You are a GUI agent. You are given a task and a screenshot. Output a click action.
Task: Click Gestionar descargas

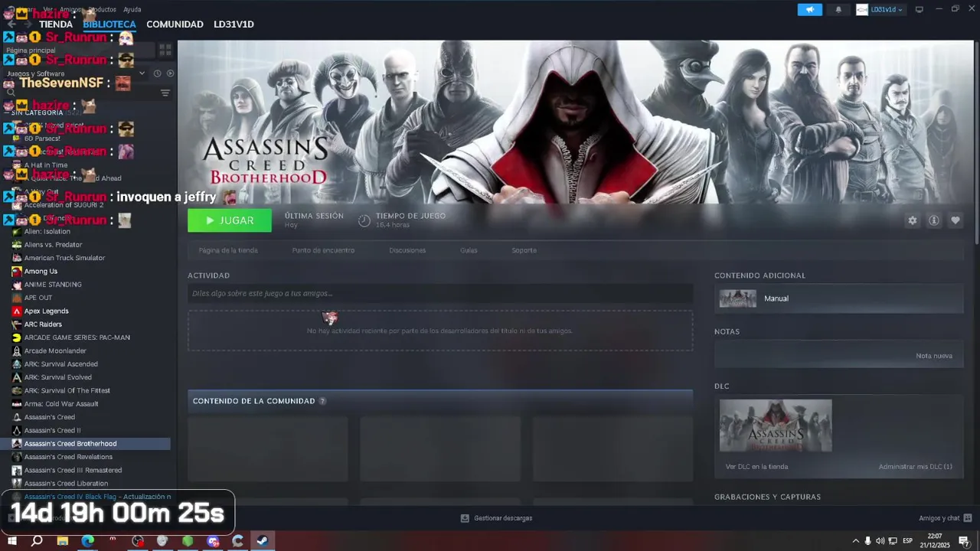[x=503, y=518]
